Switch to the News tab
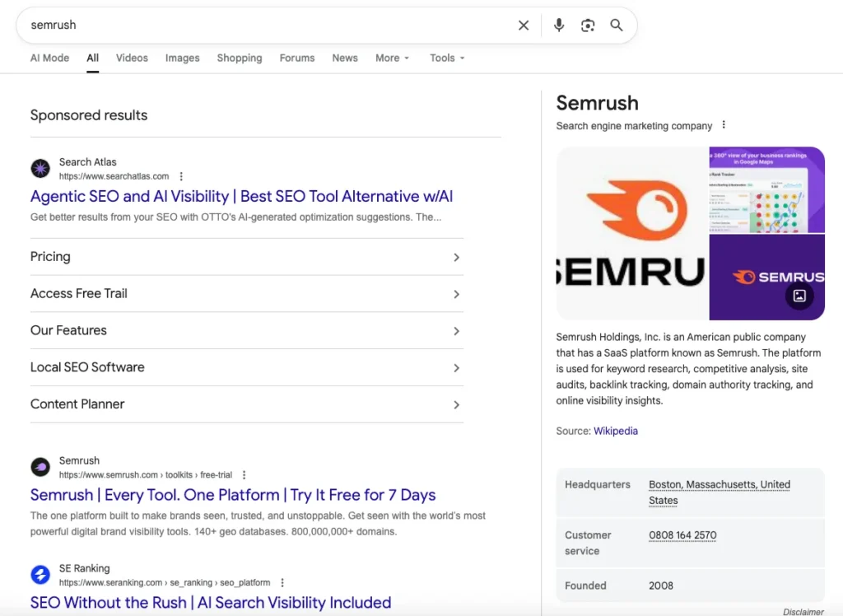The width and height of the screenshot is (843, 616). 345,58
